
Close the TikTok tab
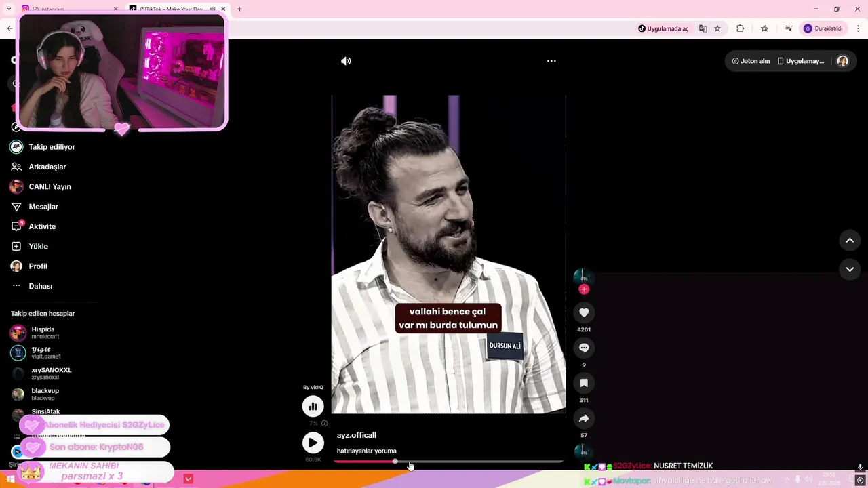pyautogui.click(x=223, y=9)
